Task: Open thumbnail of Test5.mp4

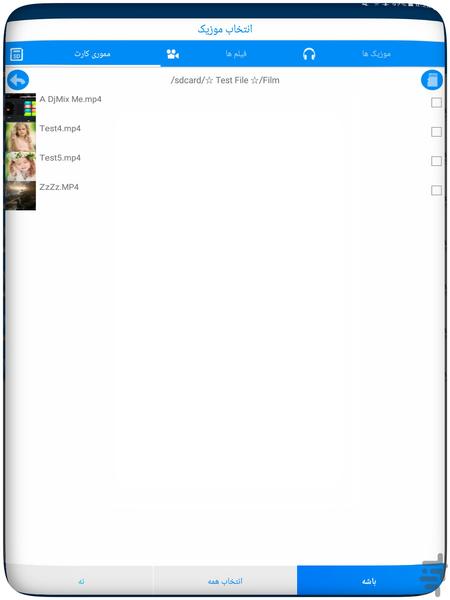Action: (20, 166)
